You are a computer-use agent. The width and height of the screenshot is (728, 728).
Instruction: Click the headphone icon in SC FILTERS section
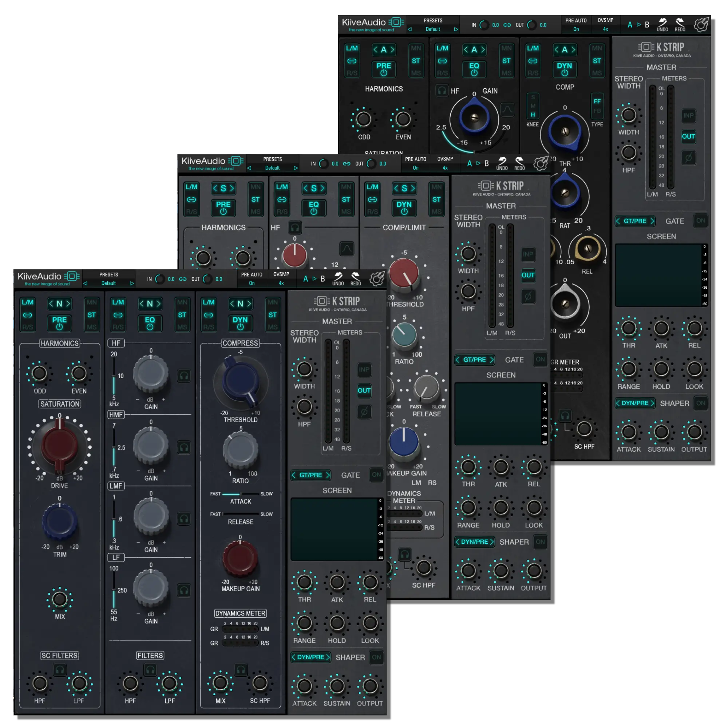point(60,670)
